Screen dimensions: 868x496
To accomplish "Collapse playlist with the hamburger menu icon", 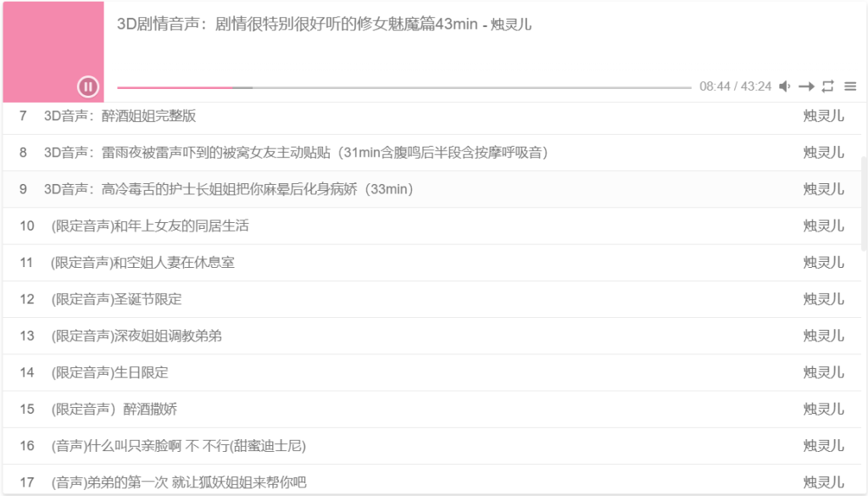I will [850, 86].
